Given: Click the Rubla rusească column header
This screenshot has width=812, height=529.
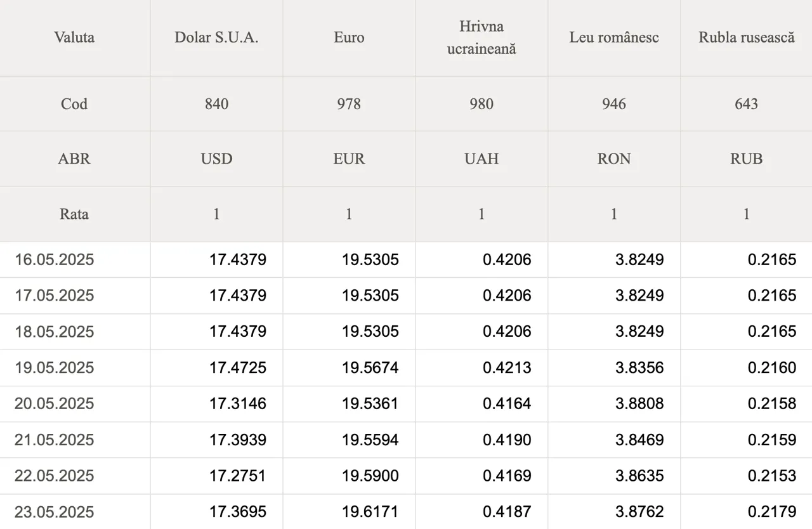Looking at the screenshot, I should click(747, 37).
